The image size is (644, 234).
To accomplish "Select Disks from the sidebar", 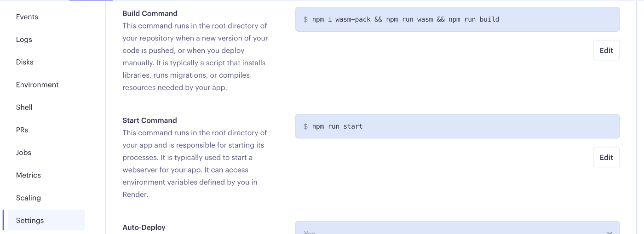I will (x=25, y=62).
